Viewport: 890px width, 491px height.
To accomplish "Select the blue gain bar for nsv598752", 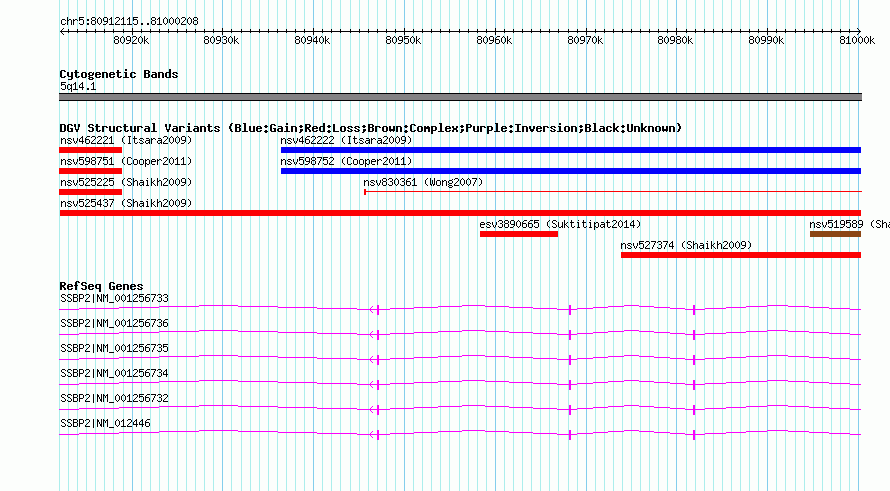I will (571, 171).
